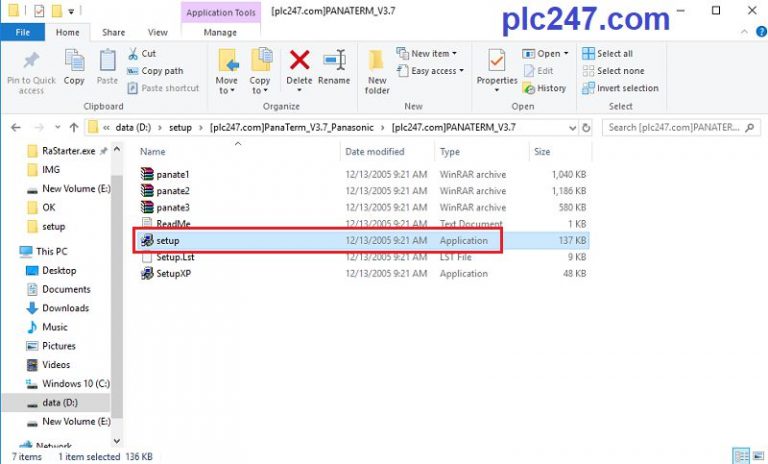Open OK folder in sidebar
The width and height of the screenshot is (768, 464).
pyautogui.click(x=42, y=207)
